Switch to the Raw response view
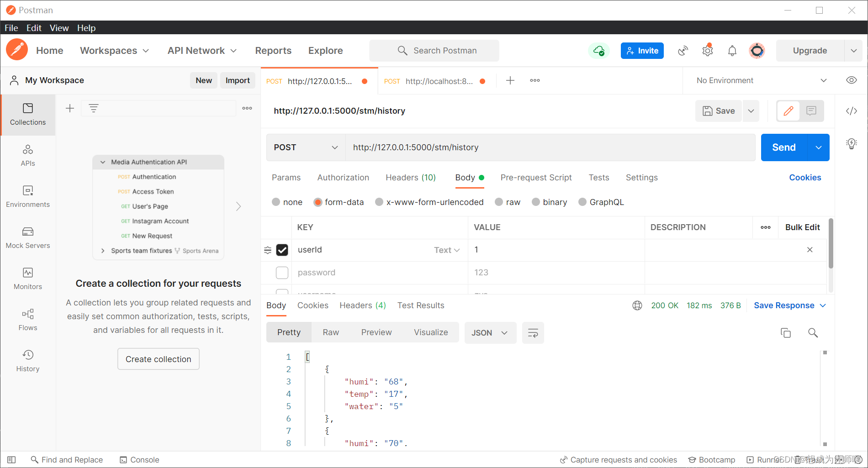Screen dimensions: 868x468 coord(331,332)
